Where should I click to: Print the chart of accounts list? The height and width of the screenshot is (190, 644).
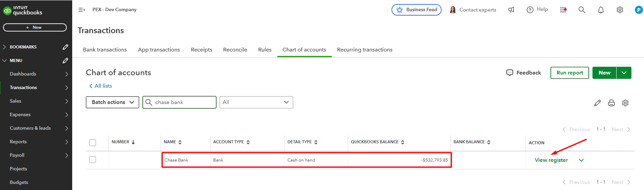611,103
